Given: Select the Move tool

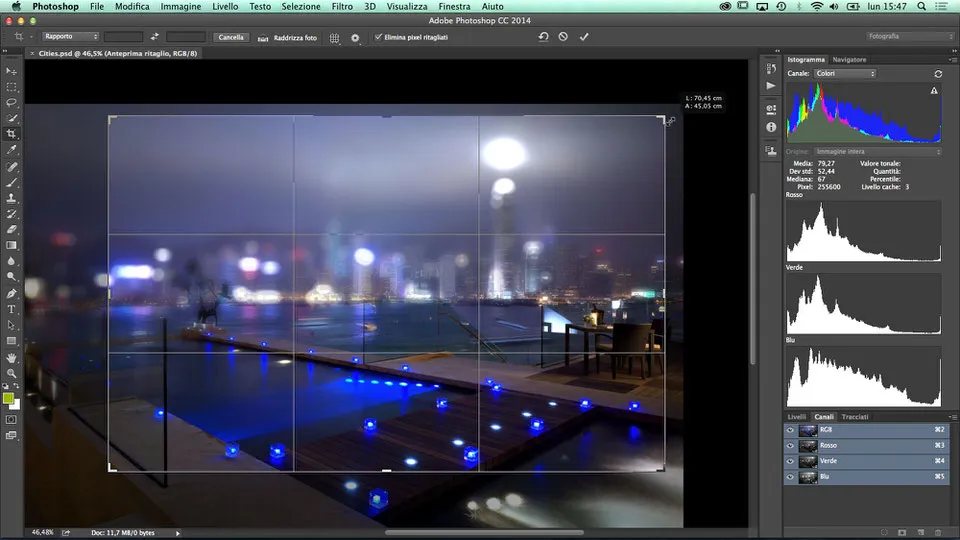Looking at the screenshot, I should (x=12, y=71).
